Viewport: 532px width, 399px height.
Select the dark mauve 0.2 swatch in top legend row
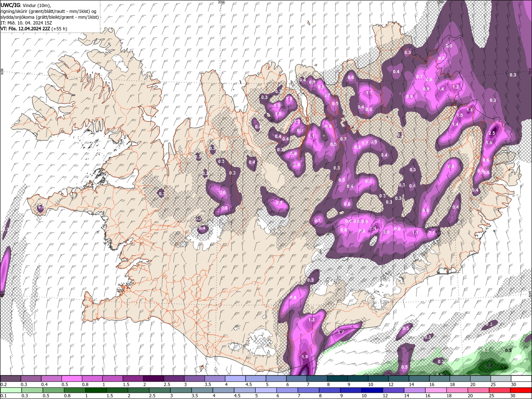10,379
